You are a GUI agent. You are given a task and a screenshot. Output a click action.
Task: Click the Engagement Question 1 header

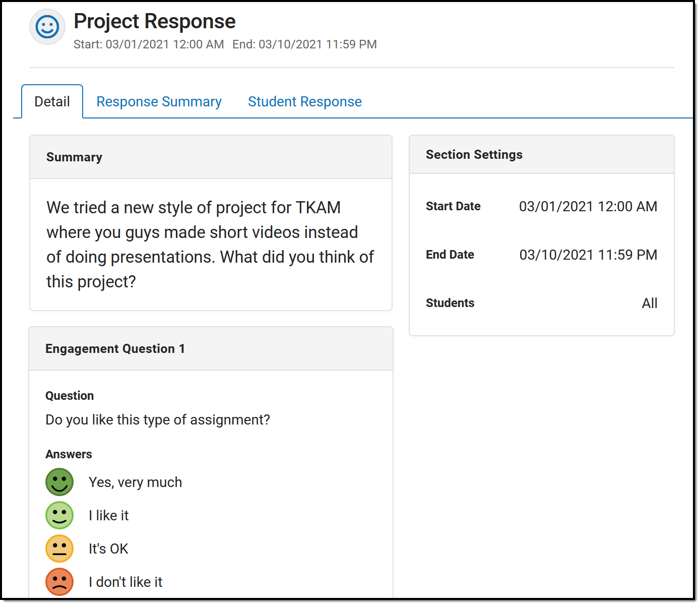click(x=211, y=349)
